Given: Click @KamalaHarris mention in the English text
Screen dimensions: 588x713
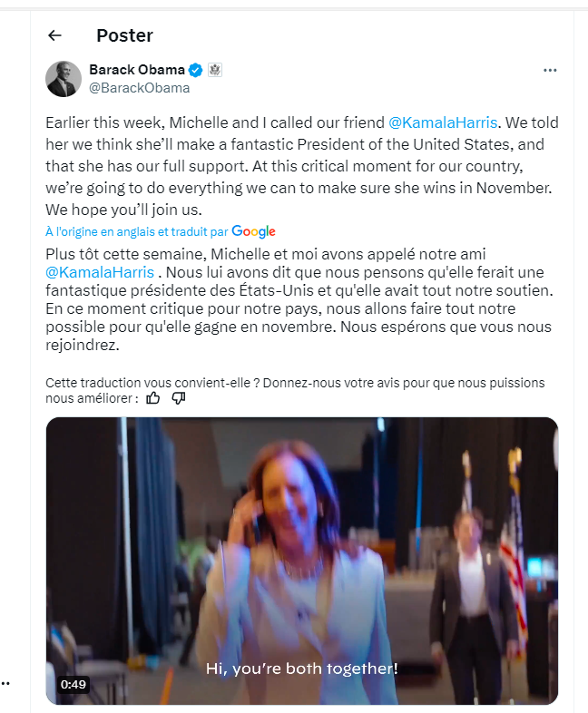Looking at the screenshot, I should pos(443,122).
